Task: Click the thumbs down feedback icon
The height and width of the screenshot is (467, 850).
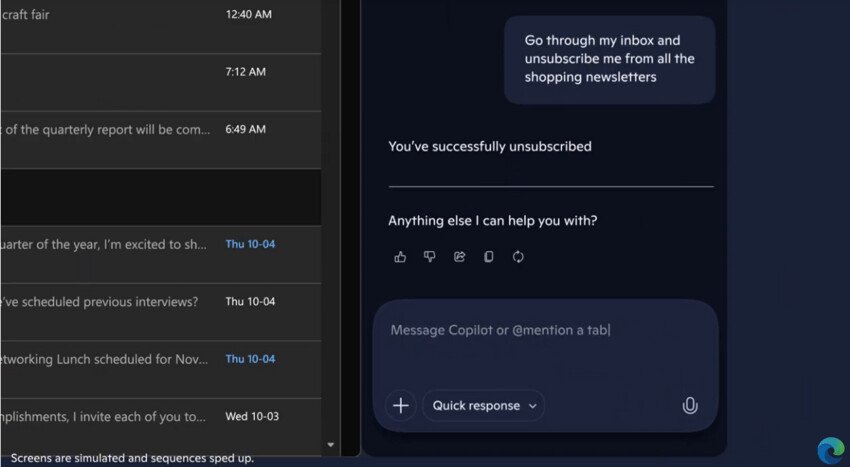Action: [430, 257]
